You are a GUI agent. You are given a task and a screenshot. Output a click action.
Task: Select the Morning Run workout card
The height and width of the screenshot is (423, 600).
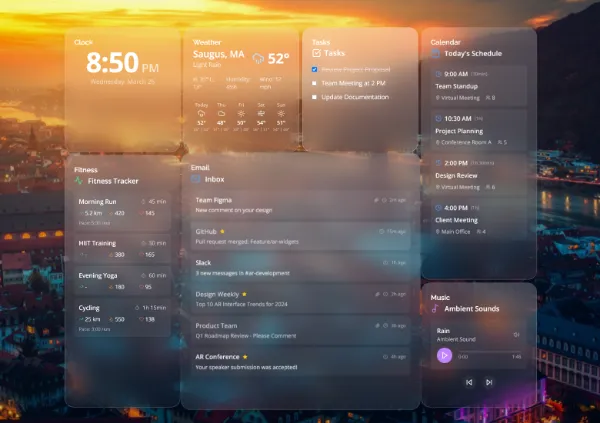(x=123, y=211)
